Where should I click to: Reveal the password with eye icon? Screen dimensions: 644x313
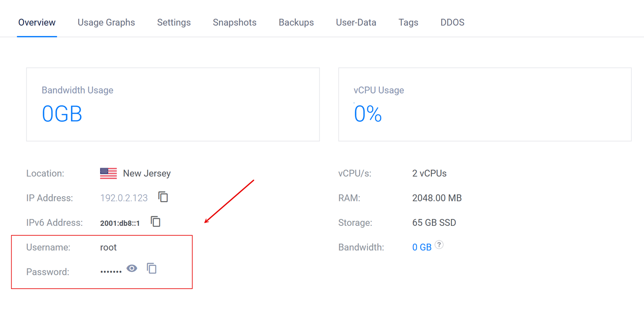click(132, 268)
